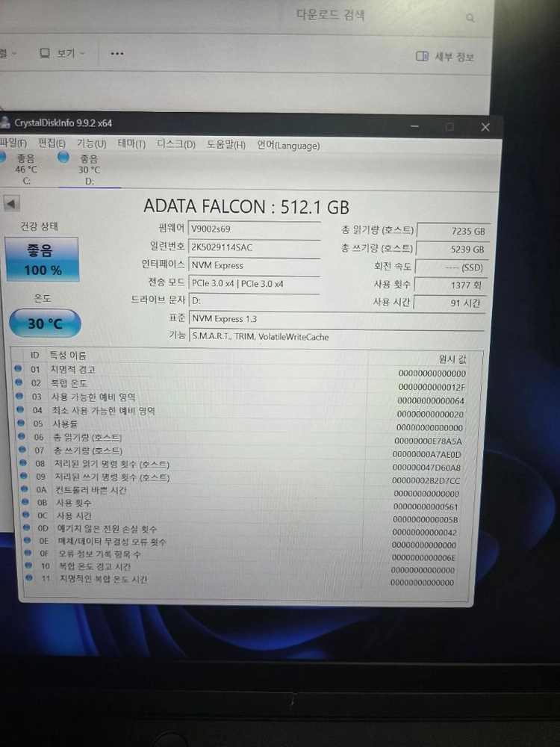This screenshot has height=747, width=560.
Task: Select attribute 사용 가능한 예비 영역 name
Action: click(93, 397)
